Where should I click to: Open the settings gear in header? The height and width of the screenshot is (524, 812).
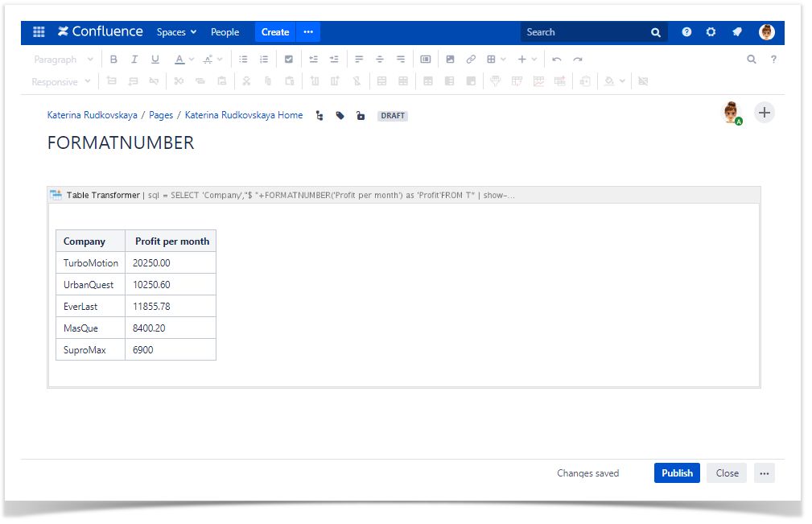coord(711,32)
